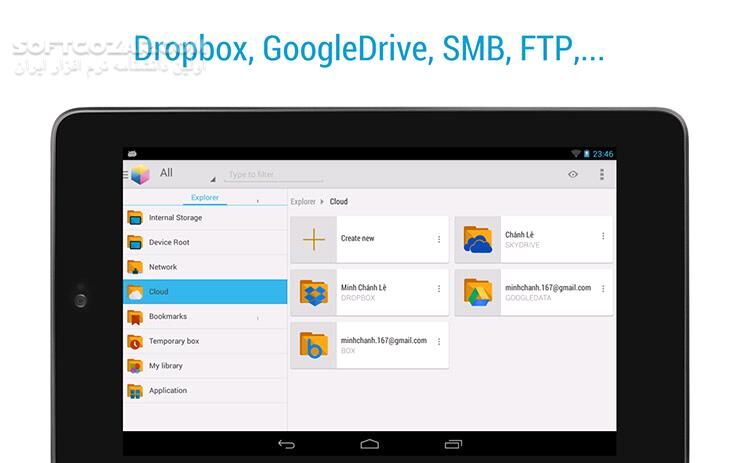Open Create new card options menu
740x463 pixels.
tap(439, 239)
